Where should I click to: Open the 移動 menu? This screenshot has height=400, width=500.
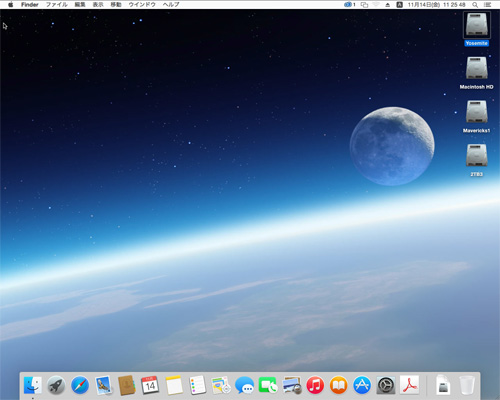(116, 5)
